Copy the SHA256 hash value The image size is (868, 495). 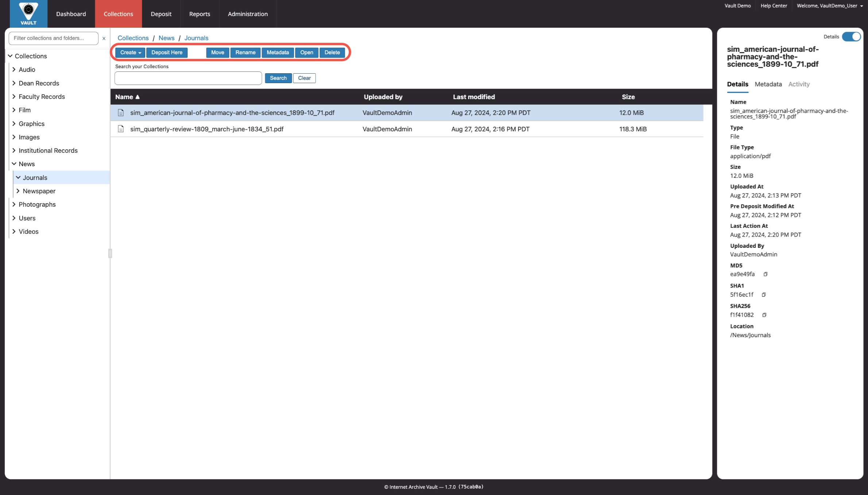tap(764, 315)
